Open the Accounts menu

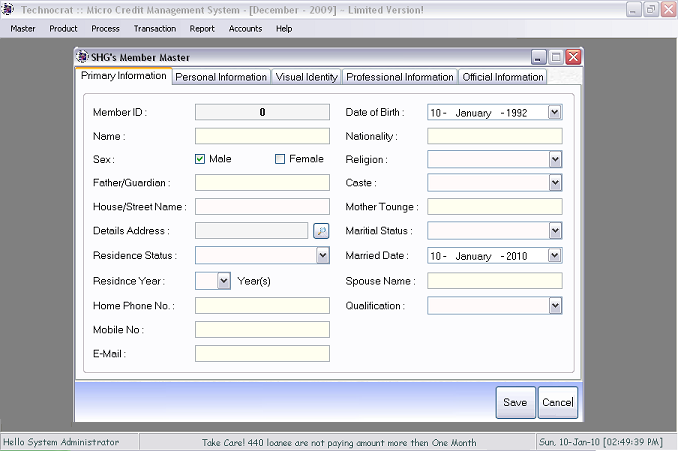click(245, 29)
